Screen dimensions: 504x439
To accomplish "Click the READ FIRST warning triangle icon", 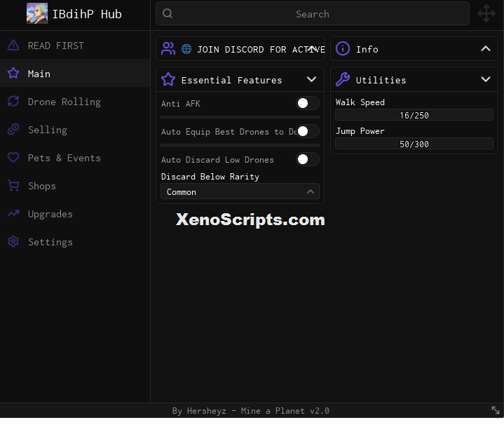I will point(13,46).
